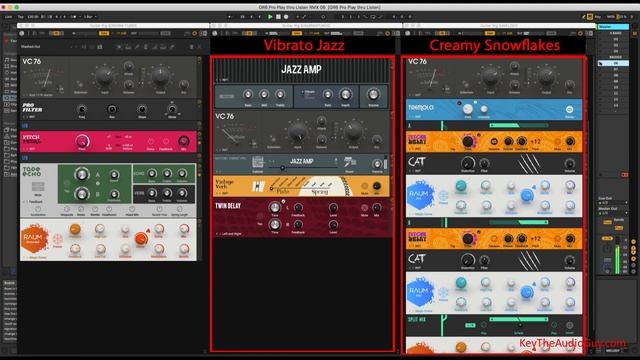This screenshot has width=640, height=360.
Task: Click the upper blue Raum Decay knob
Action: [527, 196]
